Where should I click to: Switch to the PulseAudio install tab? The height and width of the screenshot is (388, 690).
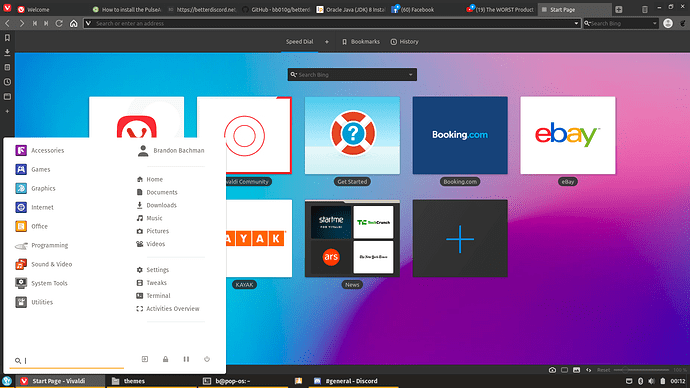tap(128, 9)
